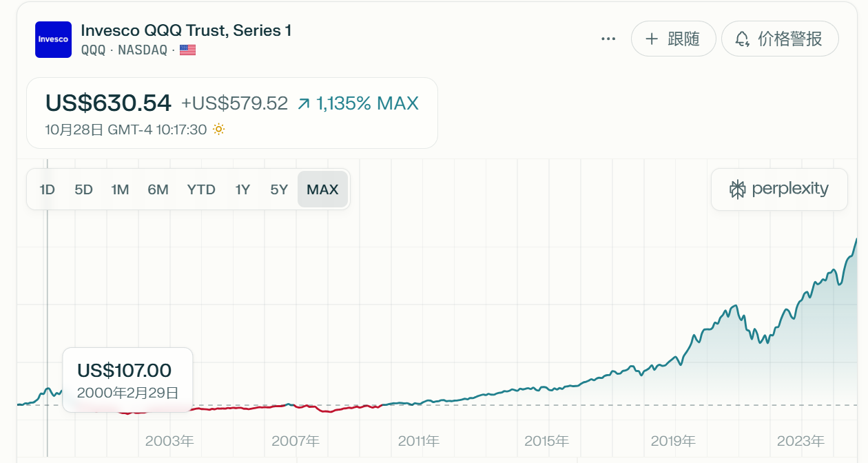Screen dimensions: 868x463
Task: Open the three-dots more options menu
Action: tap(608, 39)
